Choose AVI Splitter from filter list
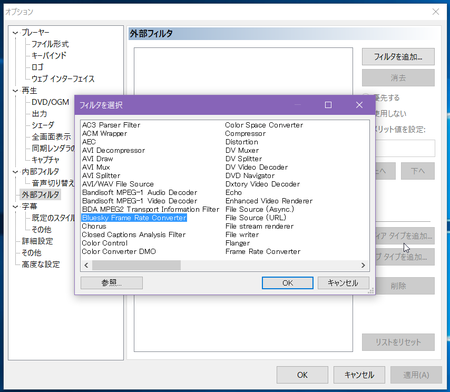450x392 pixels. pos(101,176)
